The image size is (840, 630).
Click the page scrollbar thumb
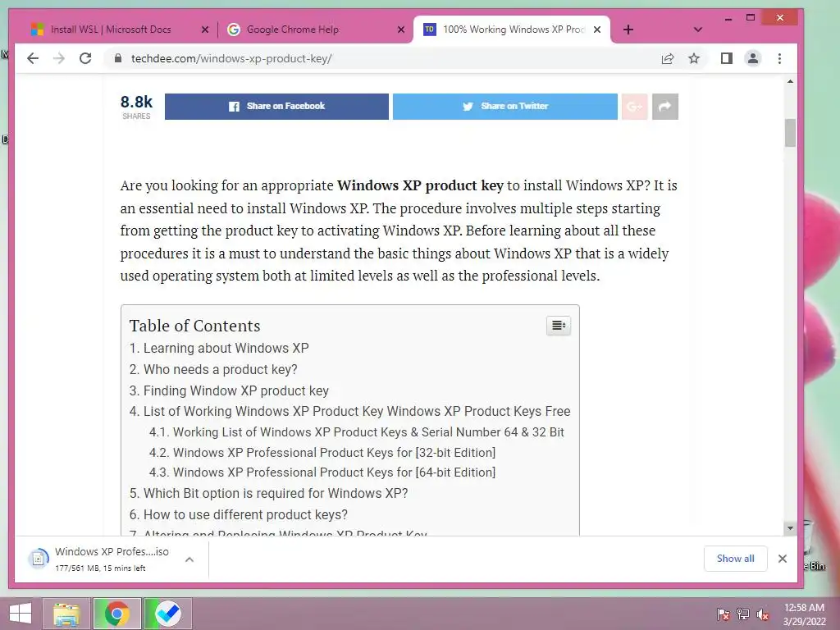pos(790,132)
